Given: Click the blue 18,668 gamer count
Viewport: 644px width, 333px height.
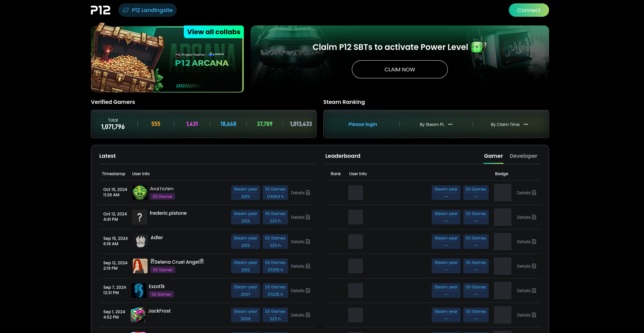Looking at the screenshot, I should (x=228, y=124).
